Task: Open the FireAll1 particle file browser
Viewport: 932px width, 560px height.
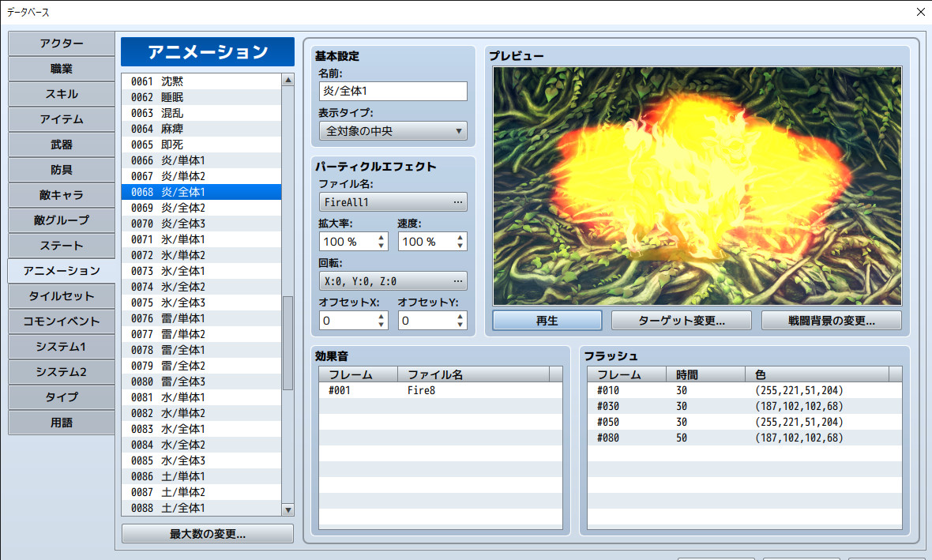Action: click(458, 201)
